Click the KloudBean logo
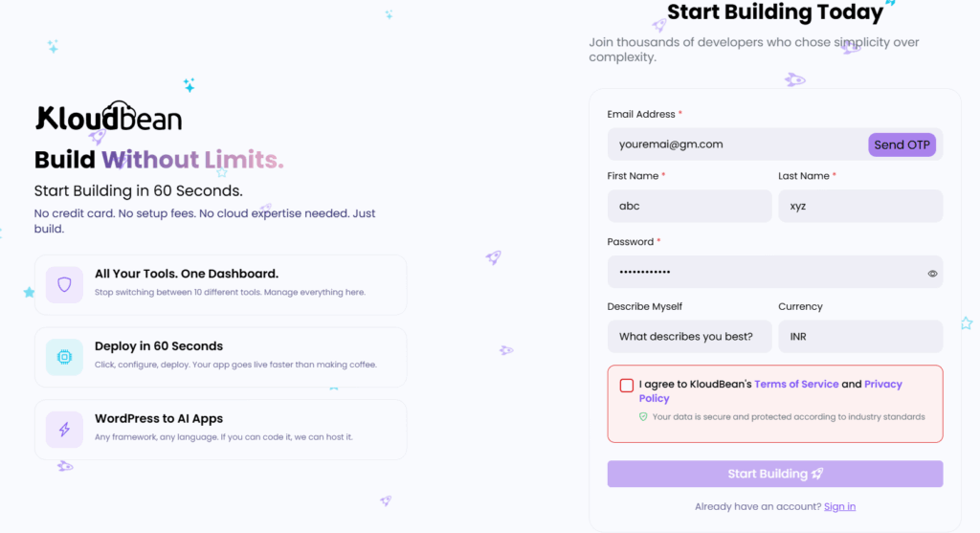 pos(109,116)
